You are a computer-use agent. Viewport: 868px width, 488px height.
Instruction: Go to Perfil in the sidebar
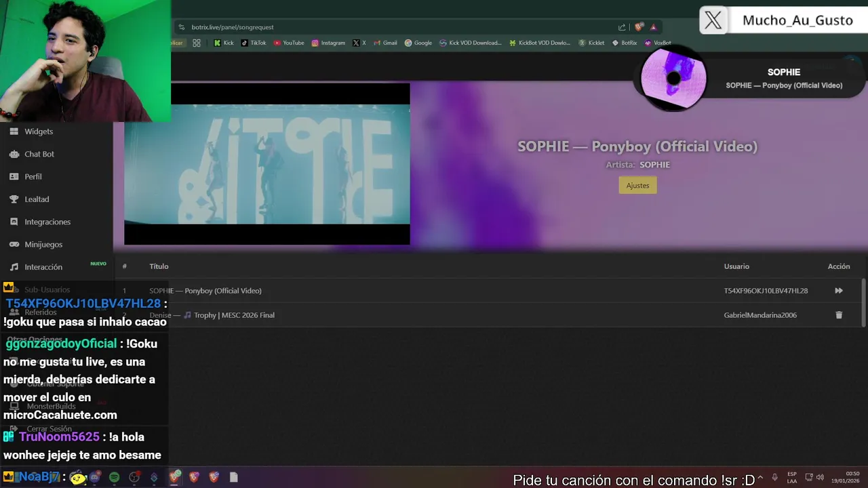point(33,176)
